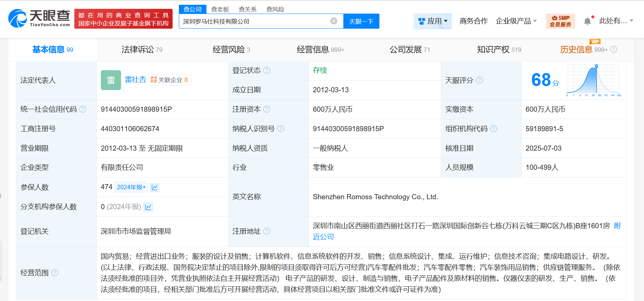This screenshot has height=301, width=644.
Task: Click 零售业 industry value
Action: (323, 168)
